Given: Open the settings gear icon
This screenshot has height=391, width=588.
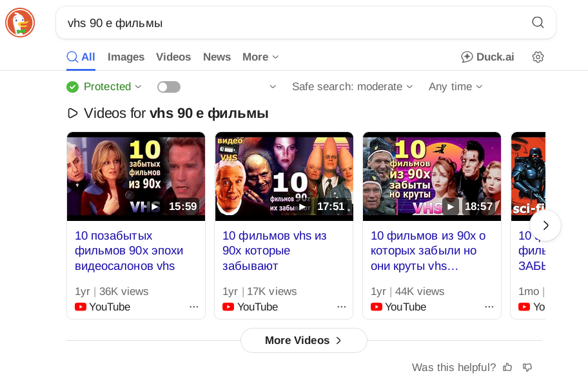Looking at the screenshot, I should point(538,57).
